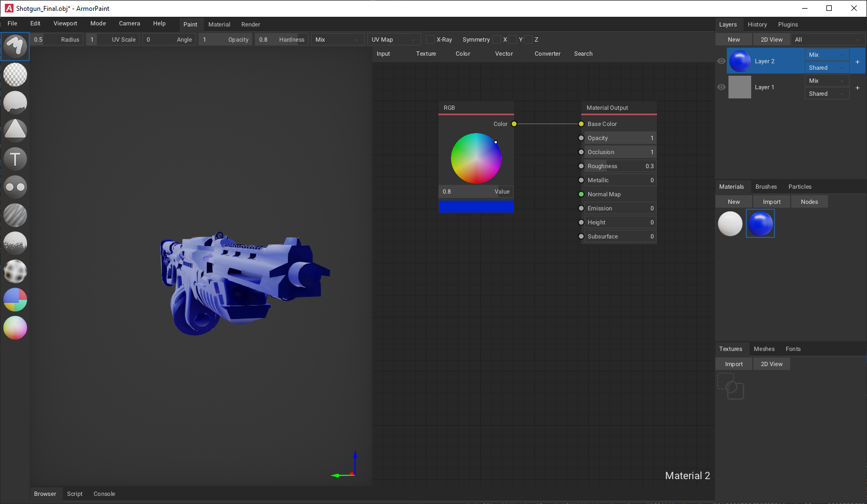The image size is (867, 504).
Task: Select the blue material thumbnail
Action: 760,223
